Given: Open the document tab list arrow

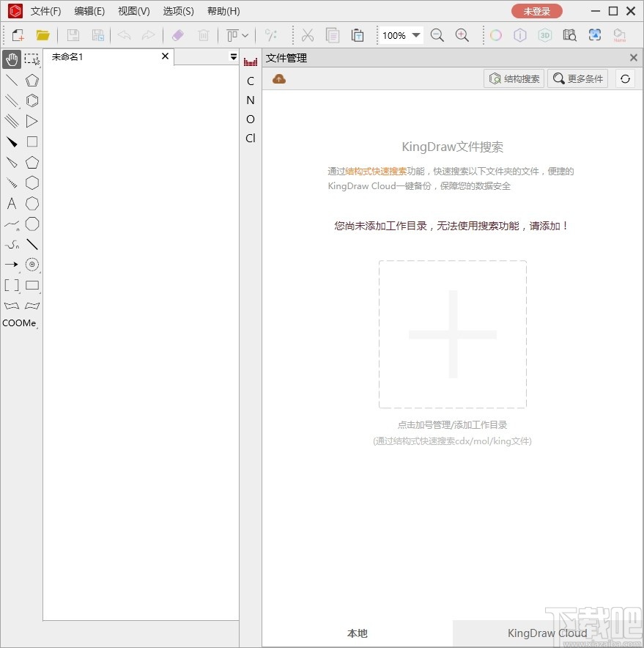Looking at the screenshot, I should pyautogui.click(x=233, y=56).
